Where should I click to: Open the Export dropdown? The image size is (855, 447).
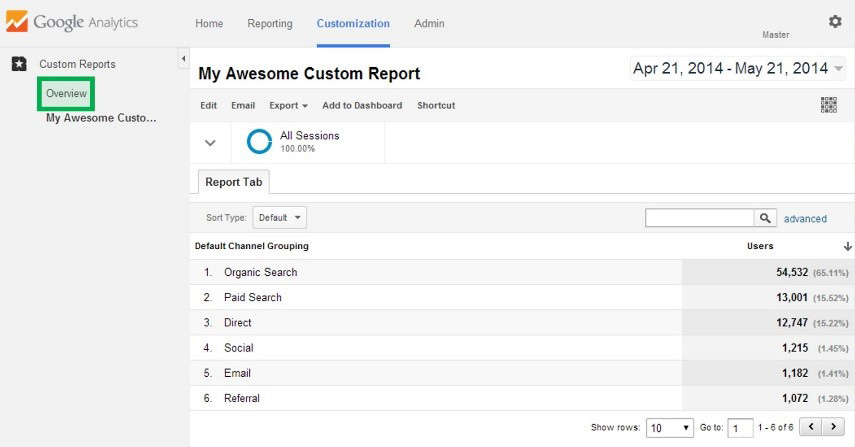288,105
